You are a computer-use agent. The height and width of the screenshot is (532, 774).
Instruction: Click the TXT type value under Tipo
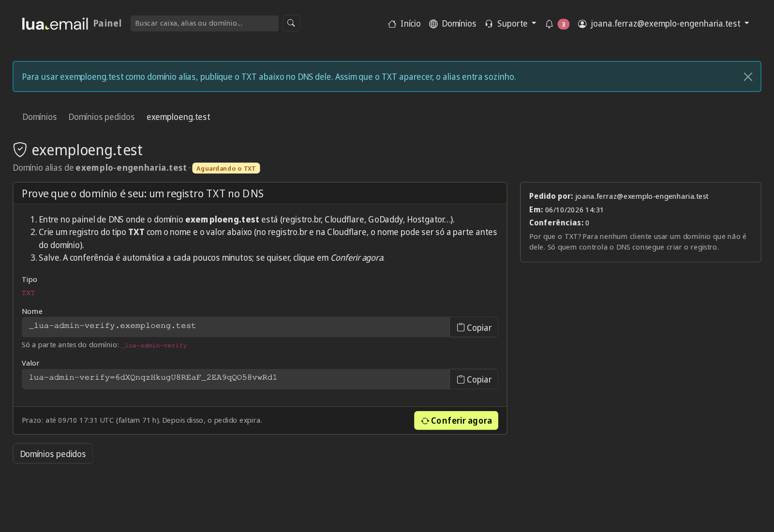click(29, 293)
